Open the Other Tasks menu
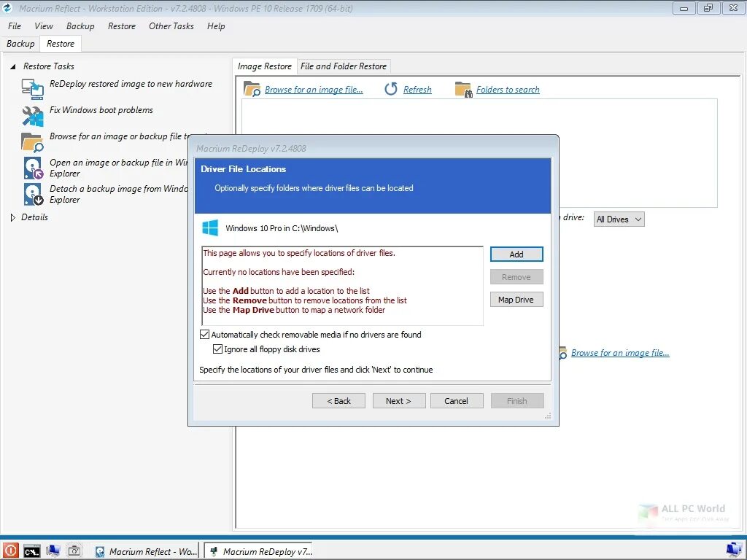This screenshot has width=747, height=560. (171, 26)
